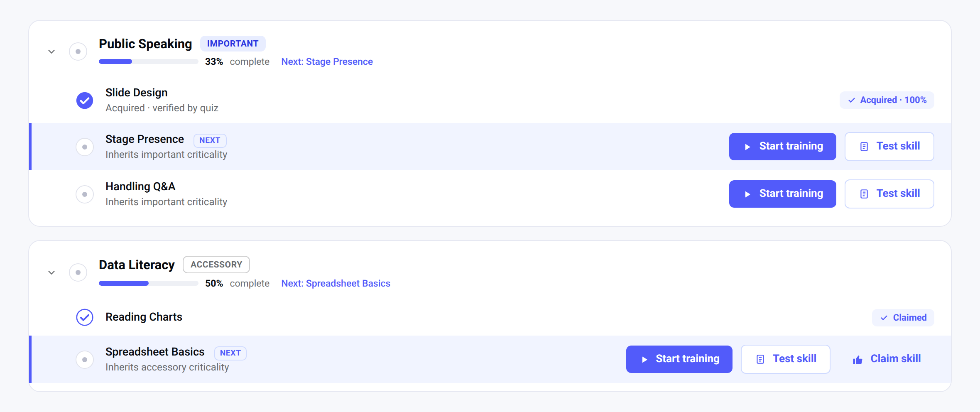Click the document icon in Spreadsheet Basics Test skill
The width and height of the screenshot is (980, 412).
760,359
